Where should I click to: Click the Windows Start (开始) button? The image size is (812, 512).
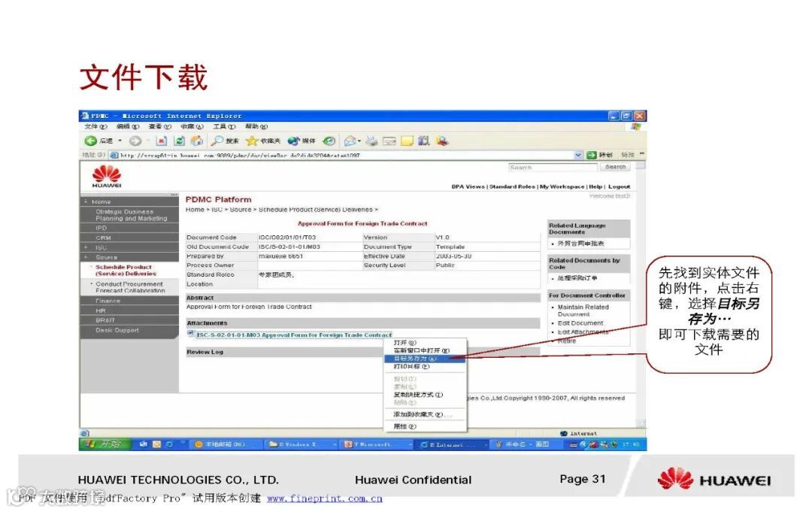pos(105,444)
